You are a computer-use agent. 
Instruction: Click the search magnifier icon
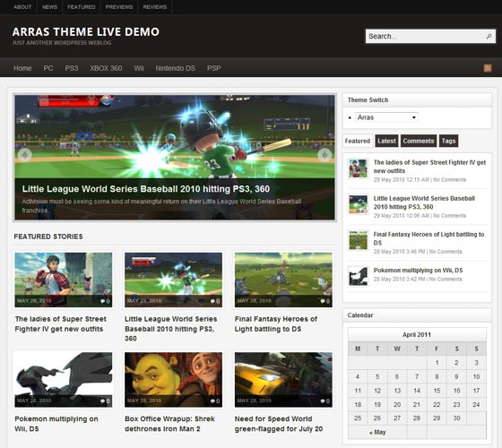[489, 36]
